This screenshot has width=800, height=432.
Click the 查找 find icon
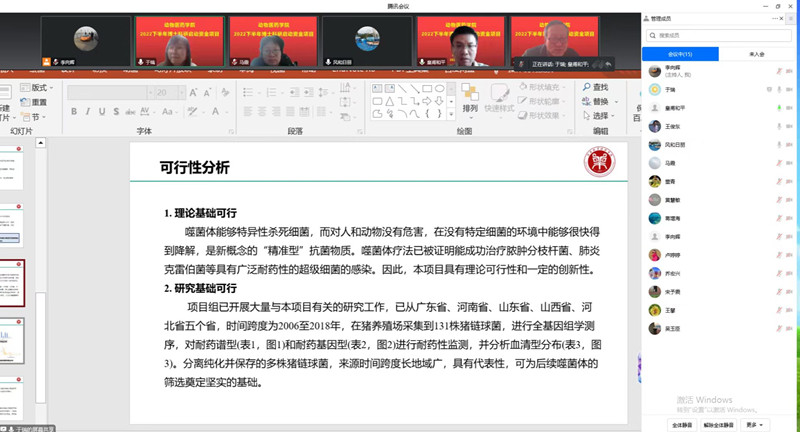(594, 88)
